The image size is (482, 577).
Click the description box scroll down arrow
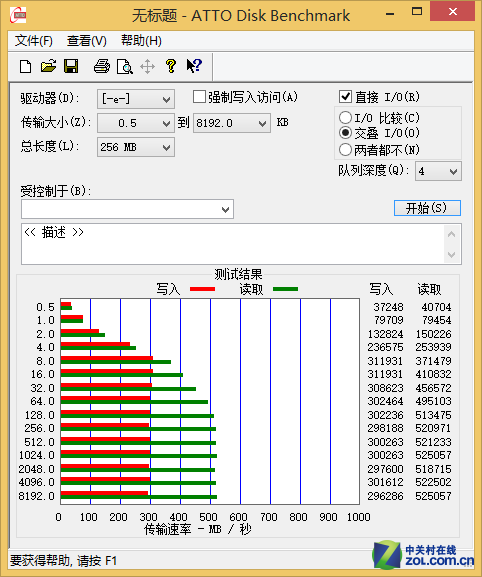452,254
